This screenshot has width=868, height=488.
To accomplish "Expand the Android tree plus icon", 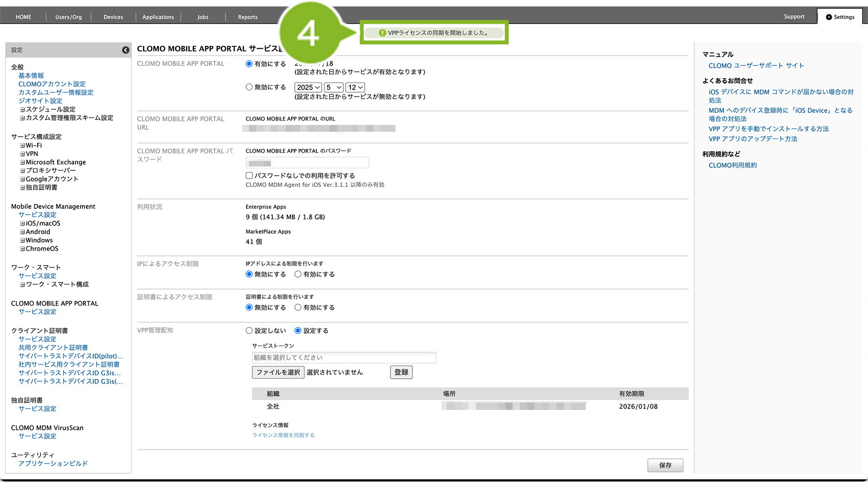I will click(x=22, y=232).
